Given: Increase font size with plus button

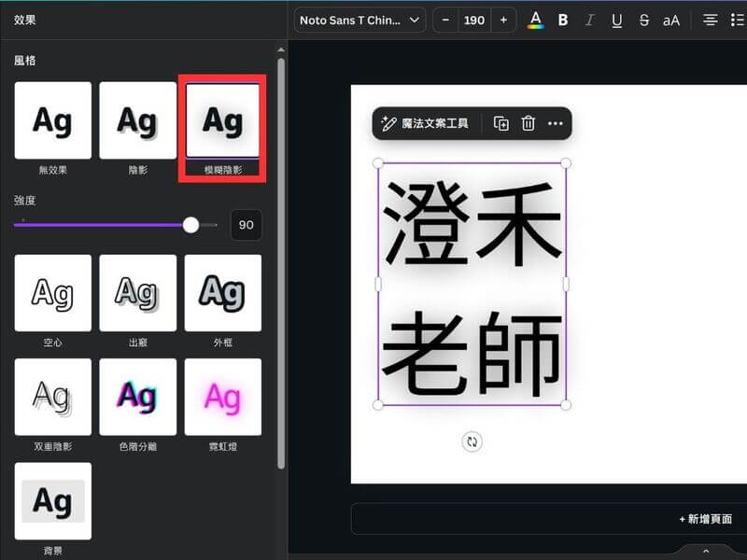Looking at the screenshot, I should 504,20.
